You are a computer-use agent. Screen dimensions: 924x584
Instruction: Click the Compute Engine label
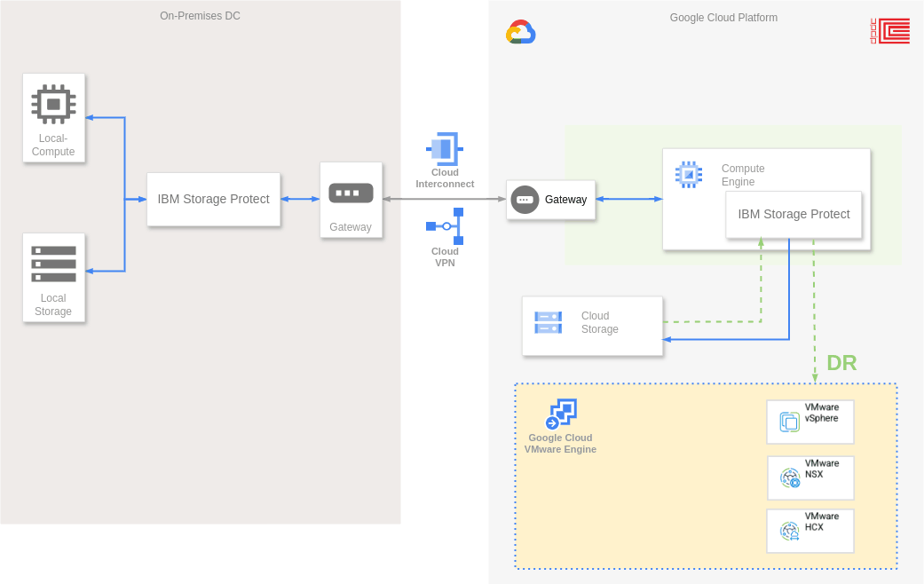coord(743,175)
